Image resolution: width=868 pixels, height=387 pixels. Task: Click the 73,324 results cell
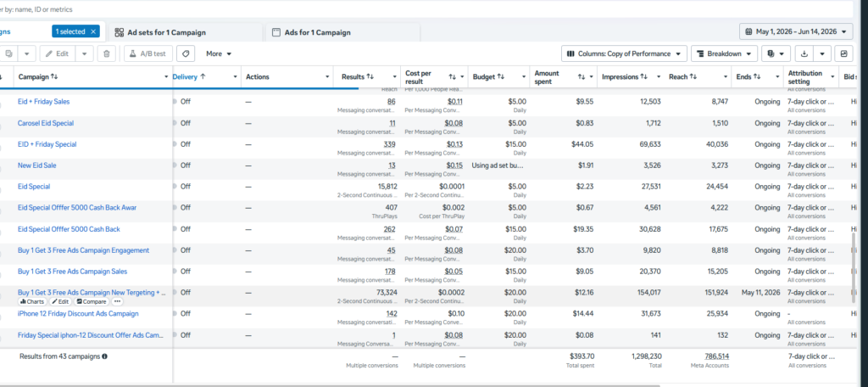(387, 292)
